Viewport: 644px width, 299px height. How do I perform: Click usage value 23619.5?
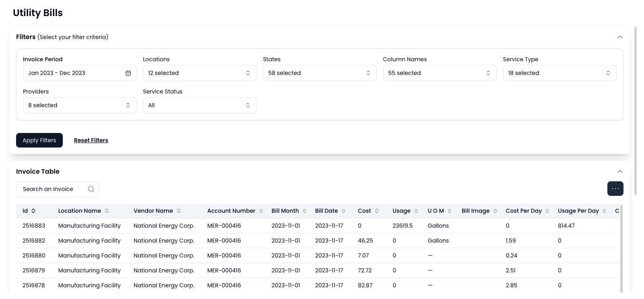(402, 226)
